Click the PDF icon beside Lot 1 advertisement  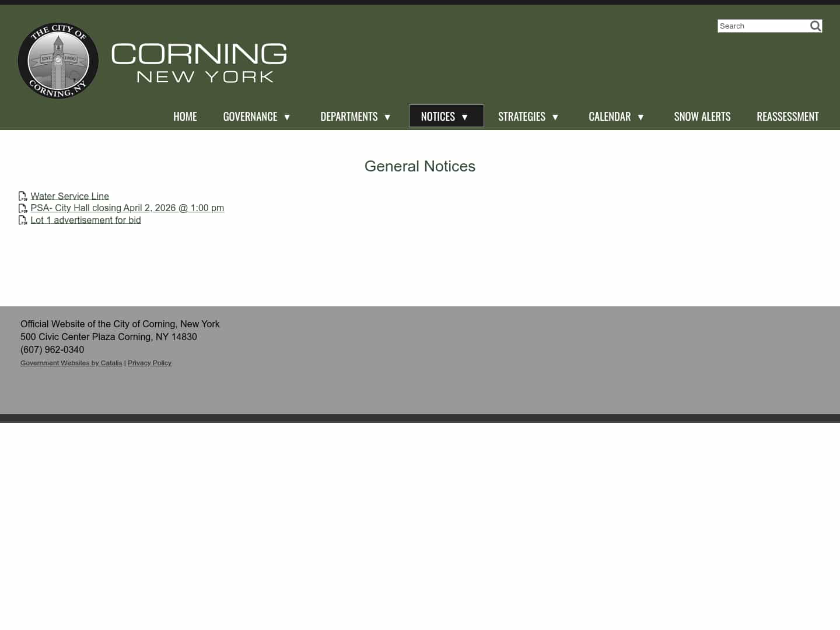(23, 220)
